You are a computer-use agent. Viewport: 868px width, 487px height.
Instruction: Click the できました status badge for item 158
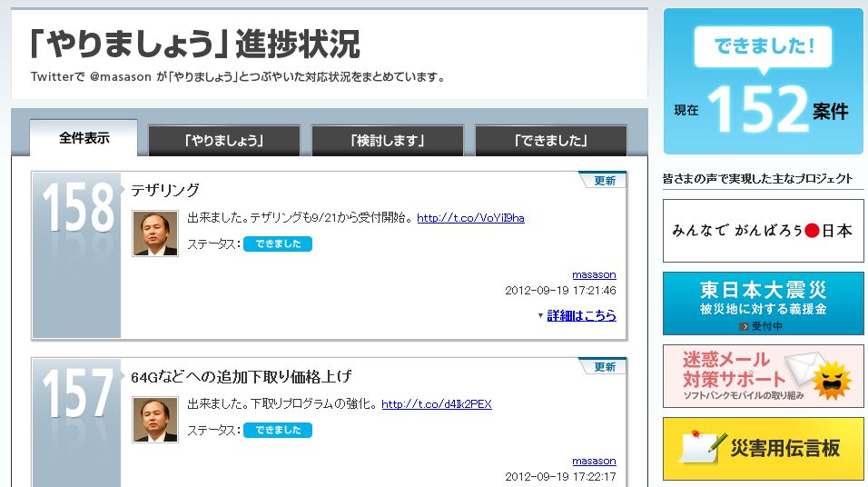[278, 244]
